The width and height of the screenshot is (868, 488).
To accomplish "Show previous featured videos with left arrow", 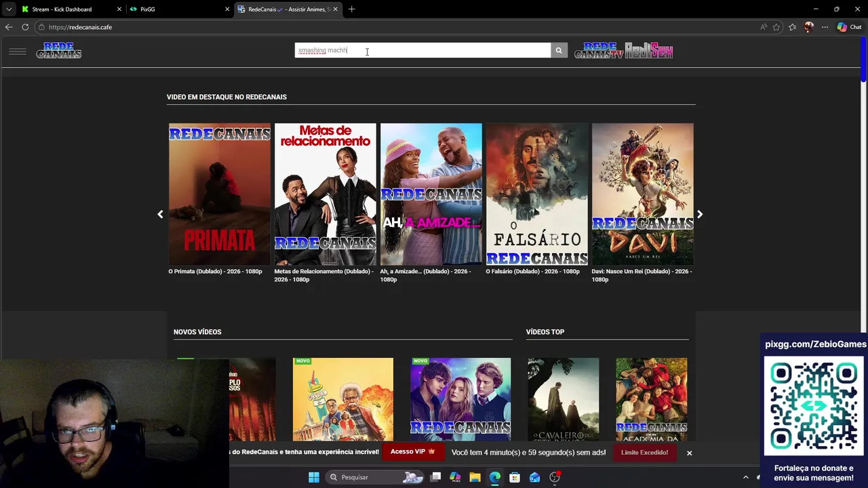I will pyautogui.click(x=160, y=214).
